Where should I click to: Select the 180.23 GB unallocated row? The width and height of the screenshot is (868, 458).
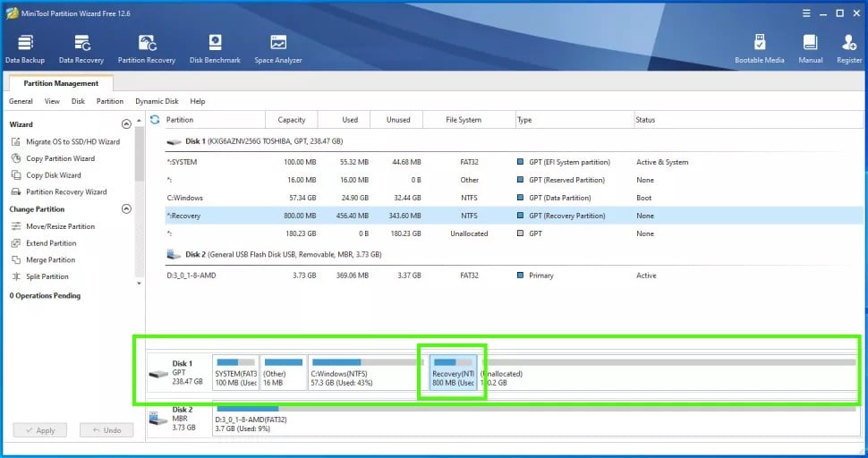point(514,233)
